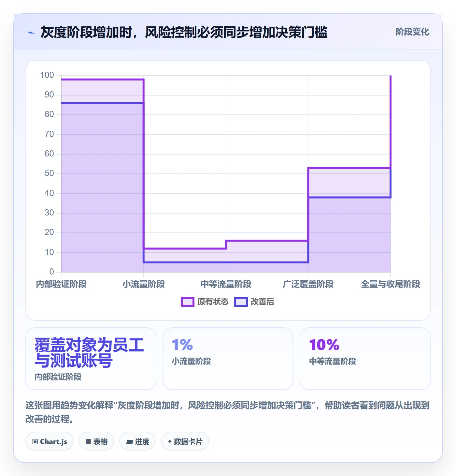Click the 0 y-axis value
The width and height of the screenshot is (456, 476).
click(x=51, y=272)
